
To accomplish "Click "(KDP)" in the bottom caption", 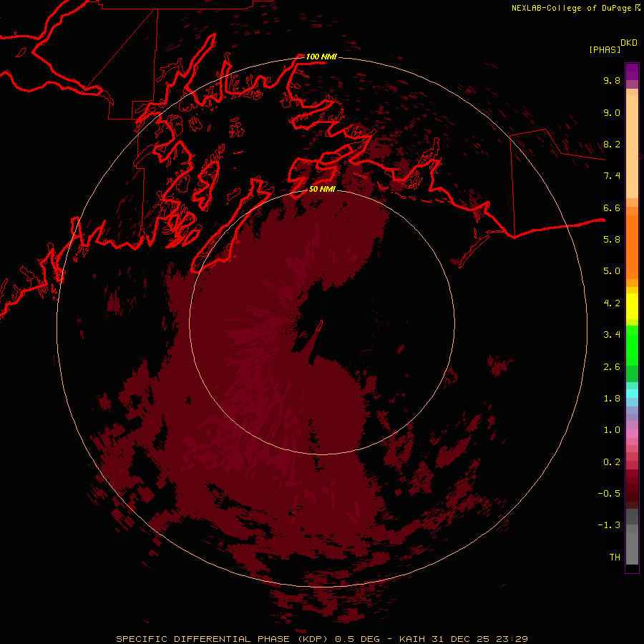I will 311,639.
